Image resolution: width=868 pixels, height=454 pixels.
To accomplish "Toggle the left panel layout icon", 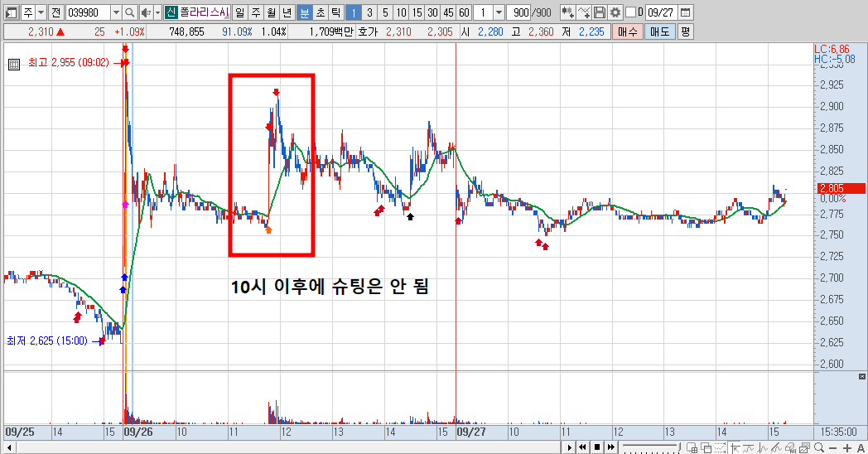I will click(x=11, y=12).
